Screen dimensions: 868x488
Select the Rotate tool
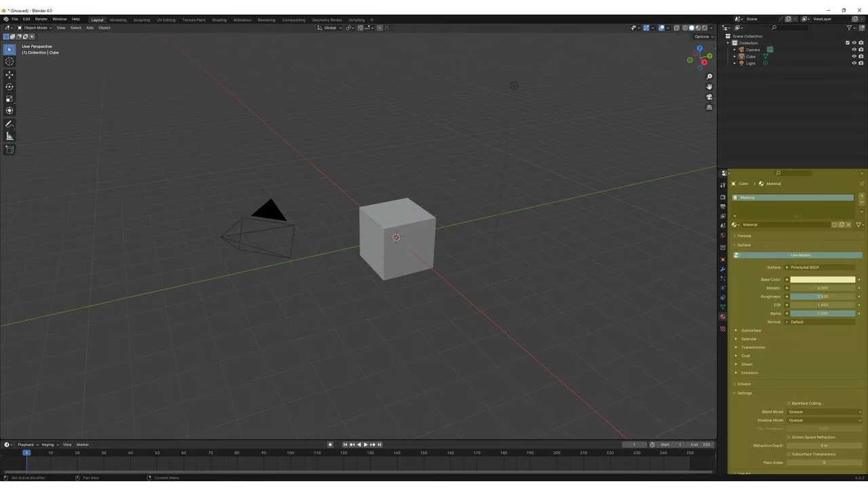click(9, 87)
